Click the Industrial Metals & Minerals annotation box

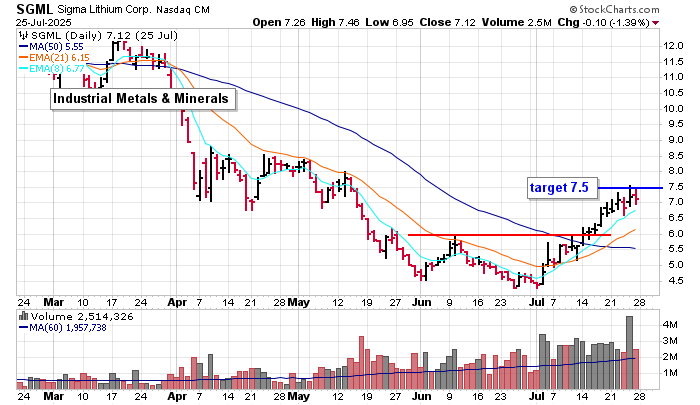pyautogui.click(x=141, y=98)
